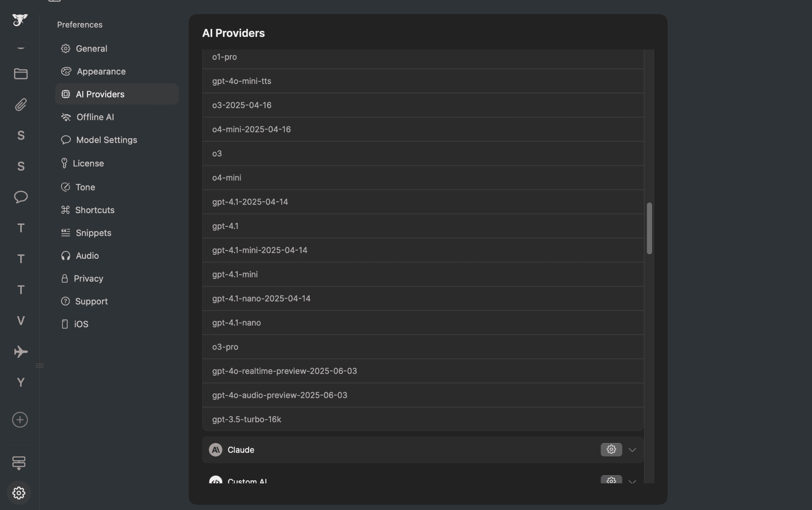Select the paper plane icon in the sidebar
Screen dimensions: 812x510
pos(20,351)
